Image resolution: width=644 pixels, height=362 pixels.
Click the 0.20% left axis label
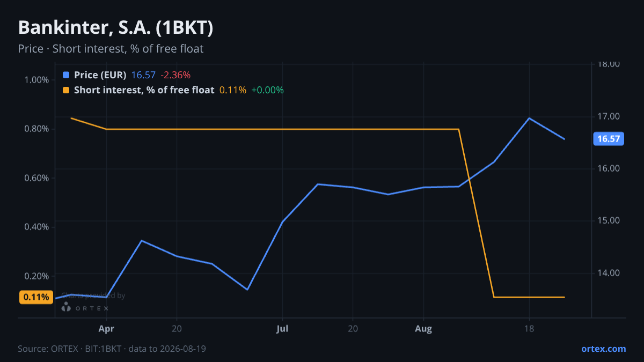36,276
